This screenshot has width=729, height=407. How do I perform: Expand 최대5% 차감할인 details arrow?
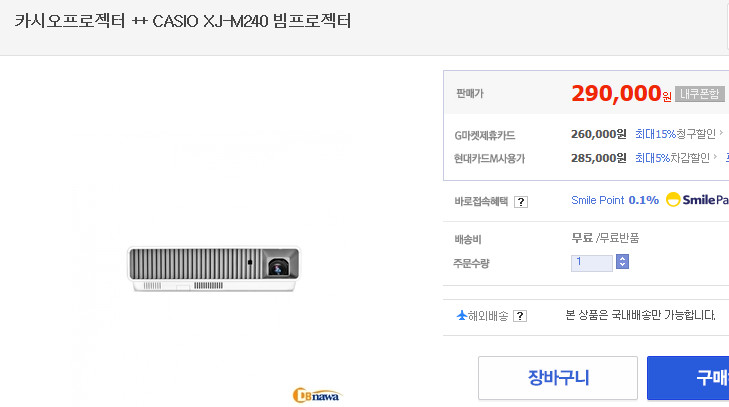point(715,157)
